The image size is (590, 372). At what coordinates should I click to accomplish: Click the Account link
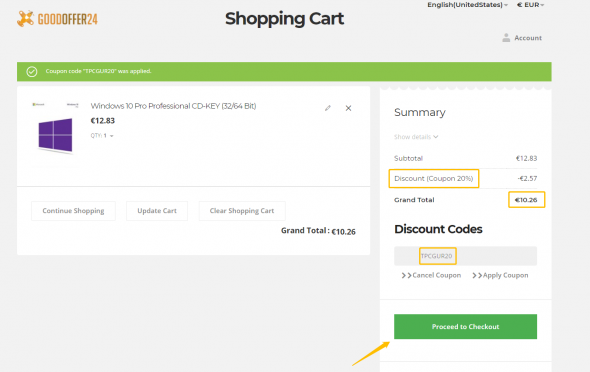pyautogui.click(x=528, y=38)
